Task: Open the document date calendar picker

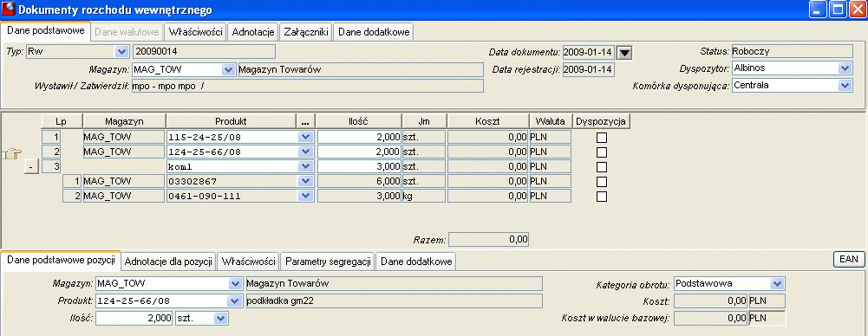Action: click(624, 53)
